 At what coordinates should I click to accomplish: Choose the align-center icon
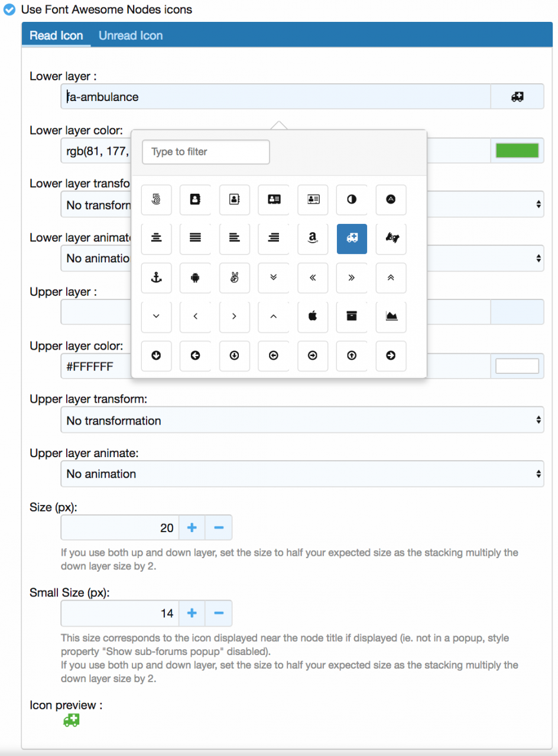coord(157,239)
